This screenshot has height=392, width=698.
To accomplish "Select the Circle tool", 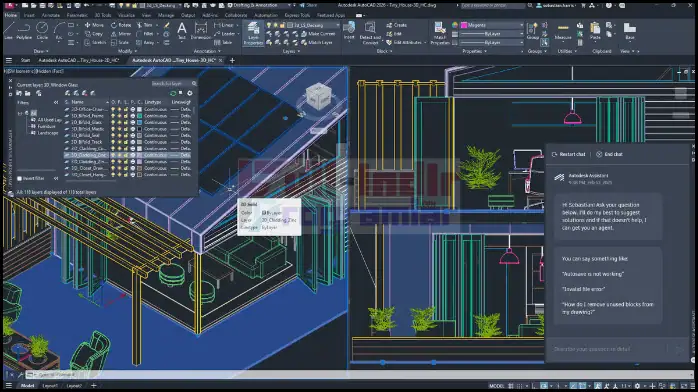I will point(42,31).
